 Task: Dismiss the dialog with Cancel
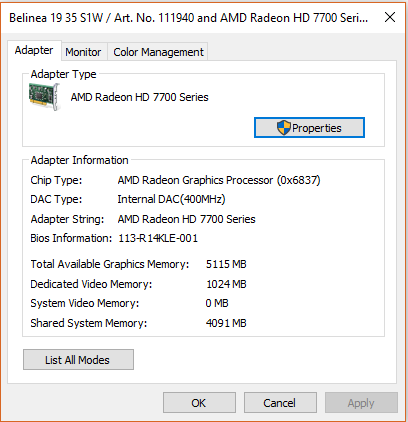pos(280,403)
